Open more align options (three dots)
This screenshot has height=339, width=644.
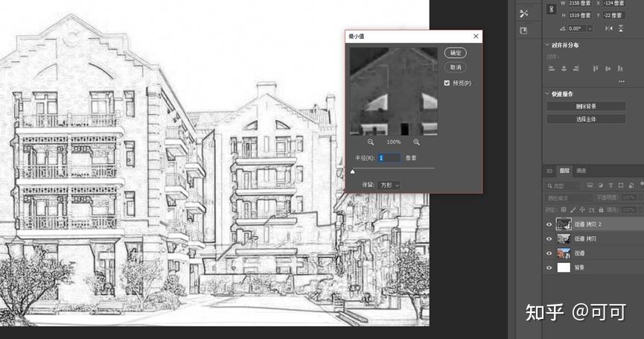pos(622,81)
